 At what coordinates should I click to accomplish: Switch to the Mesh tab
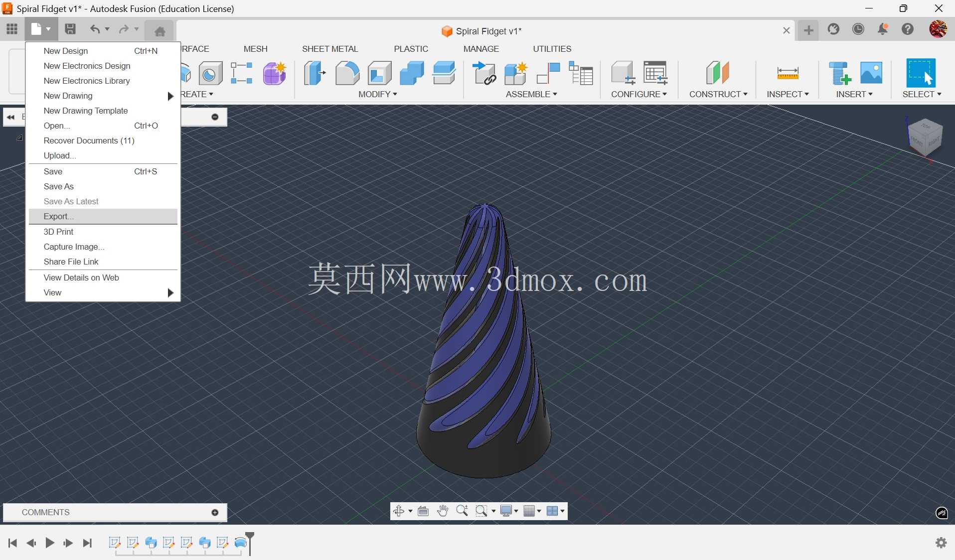tap(256, 49)
